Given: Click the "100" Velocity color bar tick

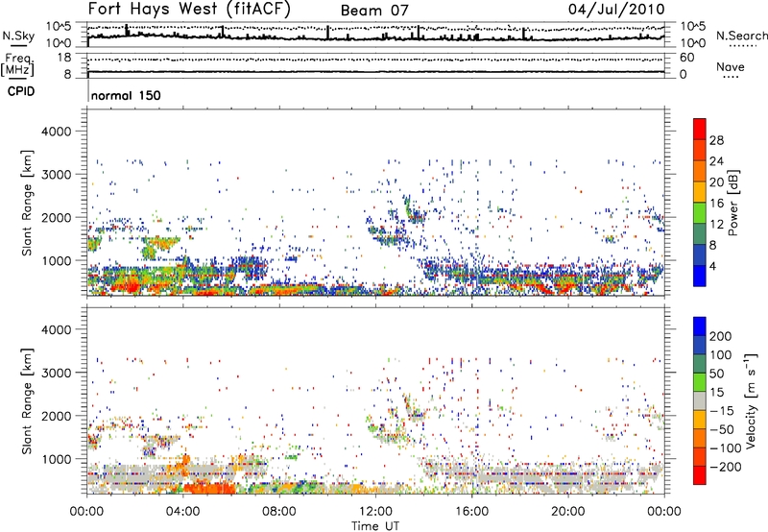Looking at the screenshot, I should [x=721, y=354].
